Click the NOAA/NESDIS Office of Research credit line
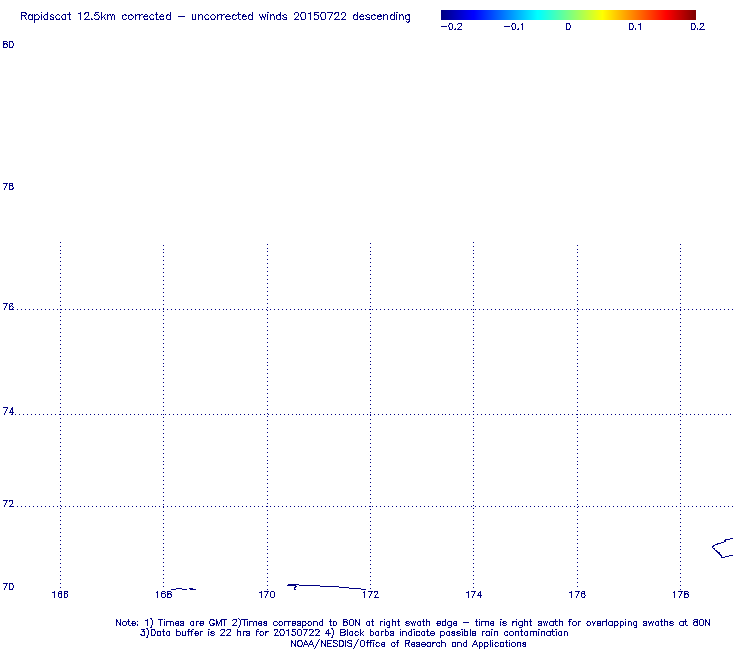This screenshot has width=740, height=650. point(408,644)
